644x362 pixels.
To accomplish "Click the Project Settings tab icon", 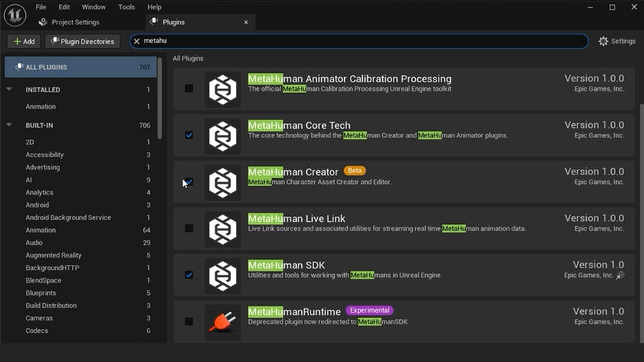I will tap(43, 22).
